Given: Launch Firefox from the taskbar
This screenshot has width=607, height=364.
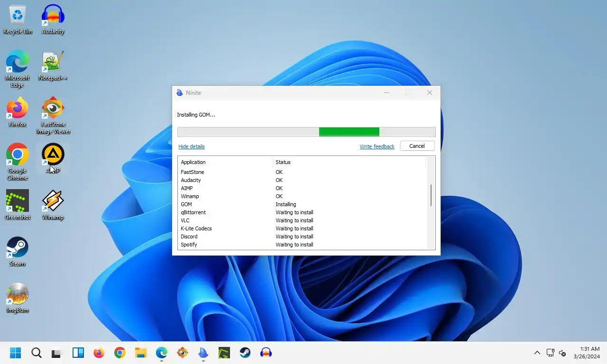Looking at the screenshot, I should point(99,353).
